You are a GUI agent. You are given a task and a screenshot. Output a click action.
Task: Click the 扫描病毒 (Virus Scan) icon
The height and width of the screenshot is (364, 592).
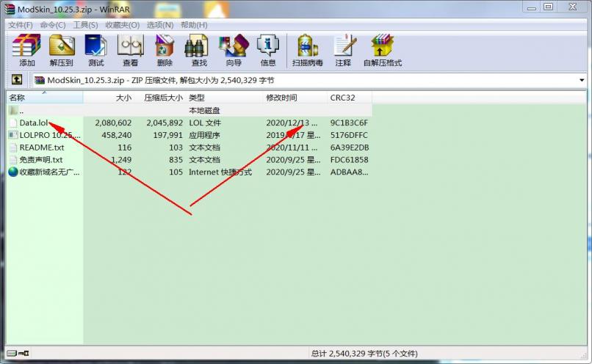tap(307, 45)
